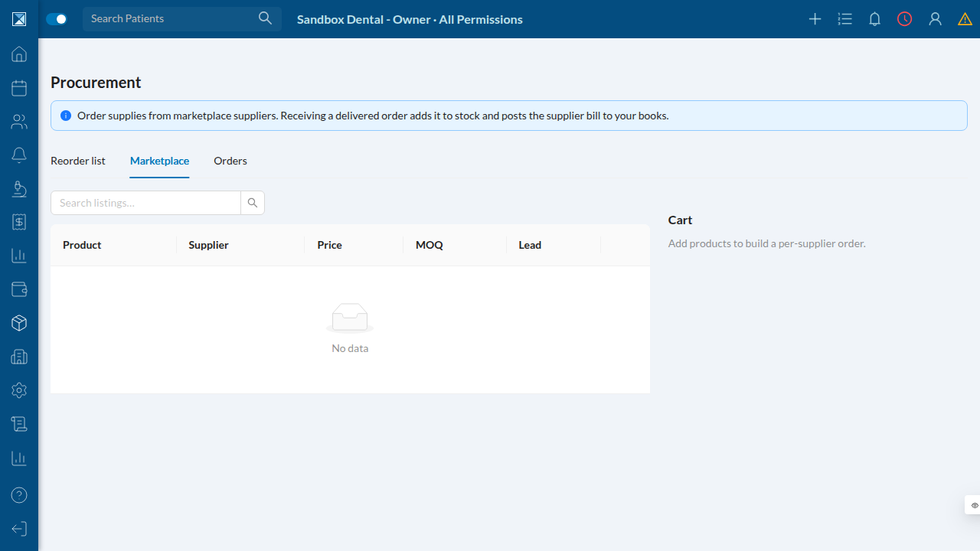Open the patients group icon in sidebar
This screenshot has width=980, height=551.
tap(19, 122)
